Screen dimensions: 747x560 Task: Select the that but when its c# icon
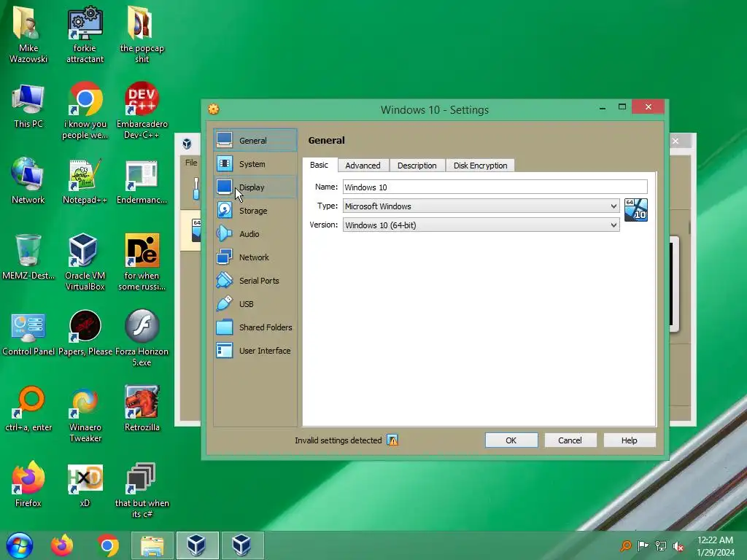coord(142,489)
